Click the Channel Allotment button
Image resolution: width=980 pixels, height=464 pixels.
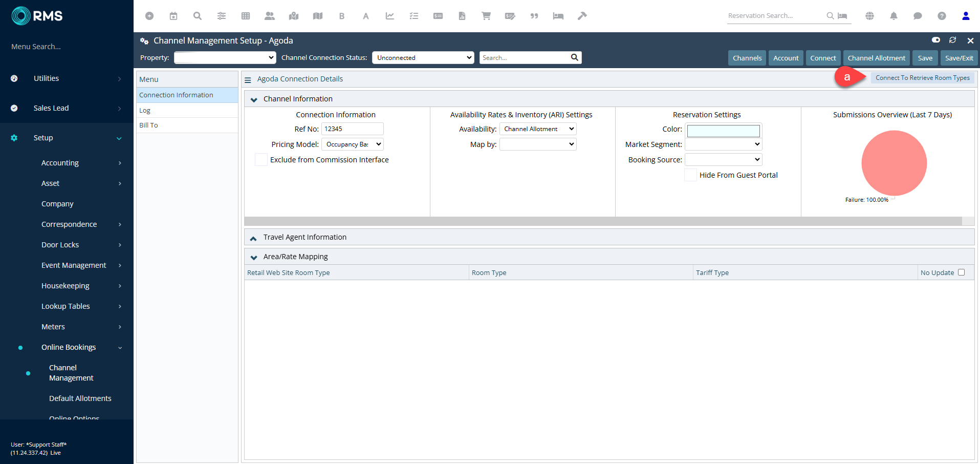877,58
